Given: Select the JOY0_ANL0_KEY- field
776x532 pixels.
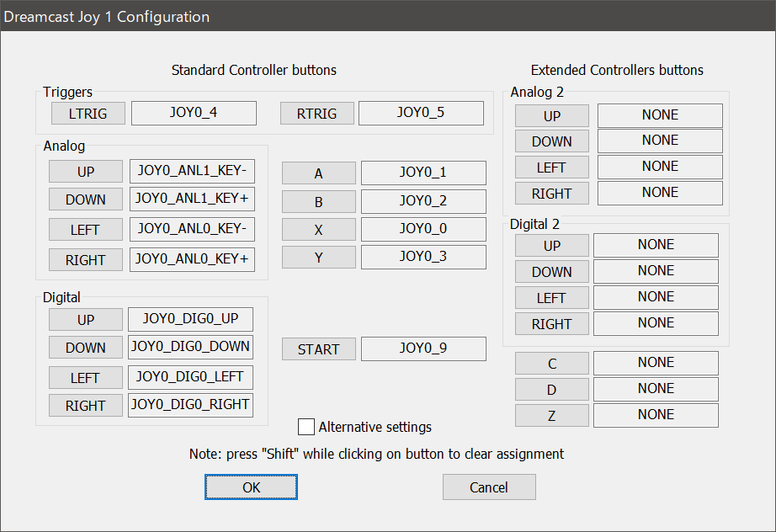Looking at the screenshot, I should 192,229.
